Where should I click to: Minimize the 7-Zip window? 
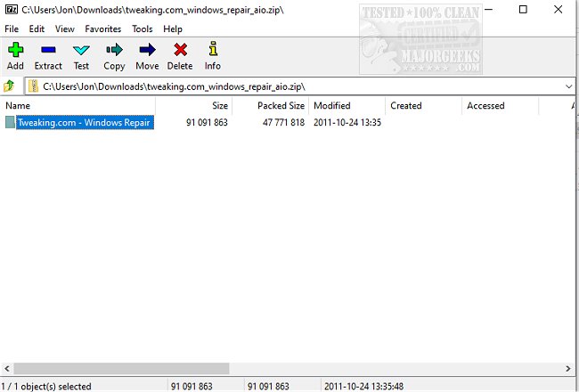pyautogui.click(x=488, y=9)
